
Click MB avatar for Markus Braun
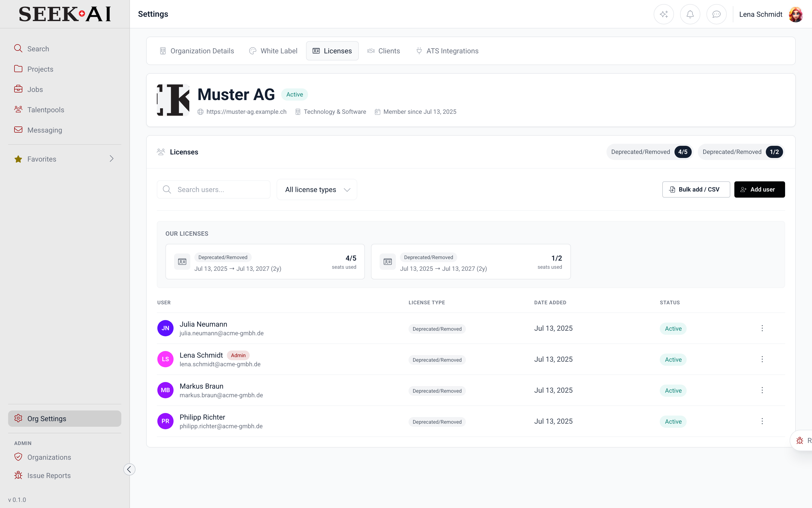click(x=165, y=390)
